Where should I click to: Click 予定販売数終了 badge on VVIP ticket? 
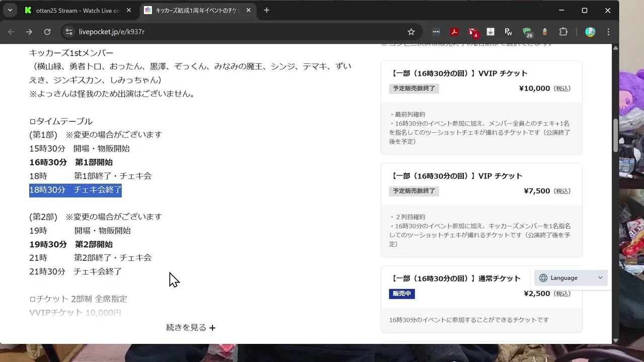coord(414,88)
